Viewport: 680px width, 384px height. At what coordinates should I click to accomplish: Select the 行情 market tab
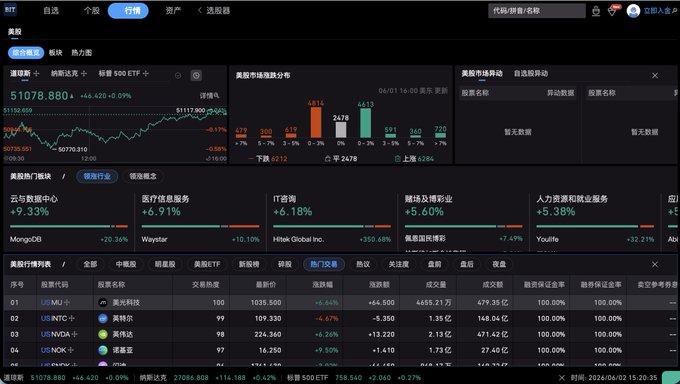point(128,10)
